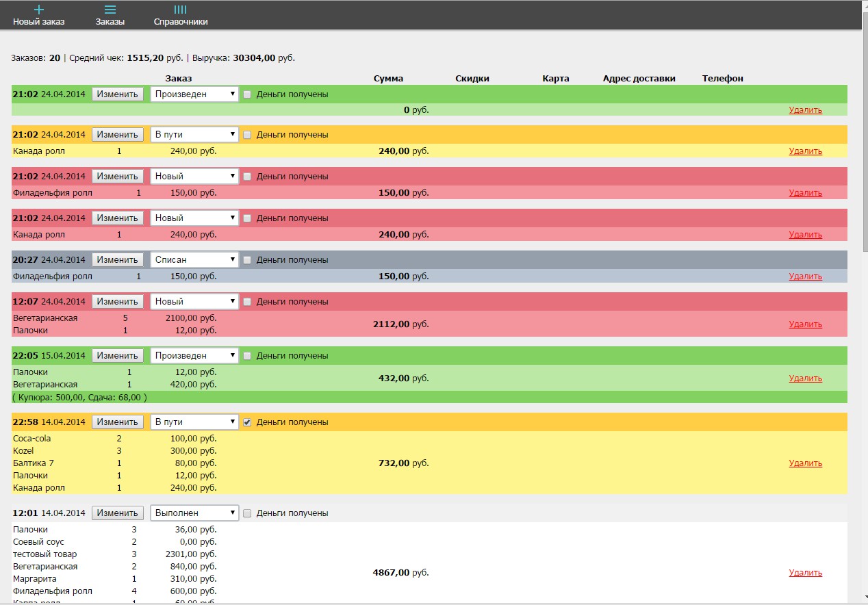Enable Деньги получены for the 12:07 order

248,302
